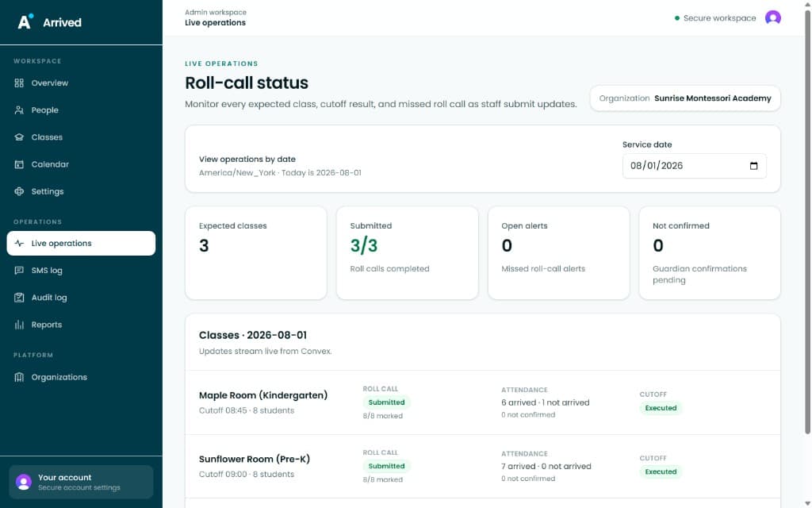812x508 pixels.
Task: Open the Reports page
Action: 81,325
